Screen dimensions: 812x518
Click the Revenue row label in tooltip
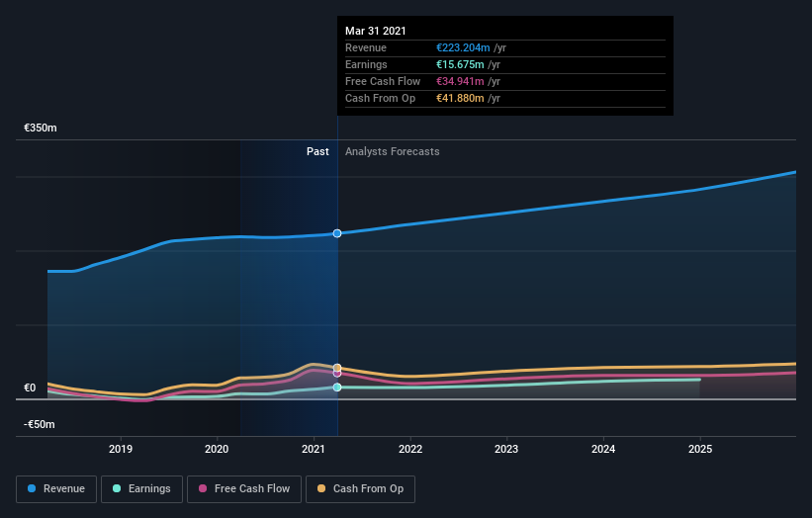point(366,47)
